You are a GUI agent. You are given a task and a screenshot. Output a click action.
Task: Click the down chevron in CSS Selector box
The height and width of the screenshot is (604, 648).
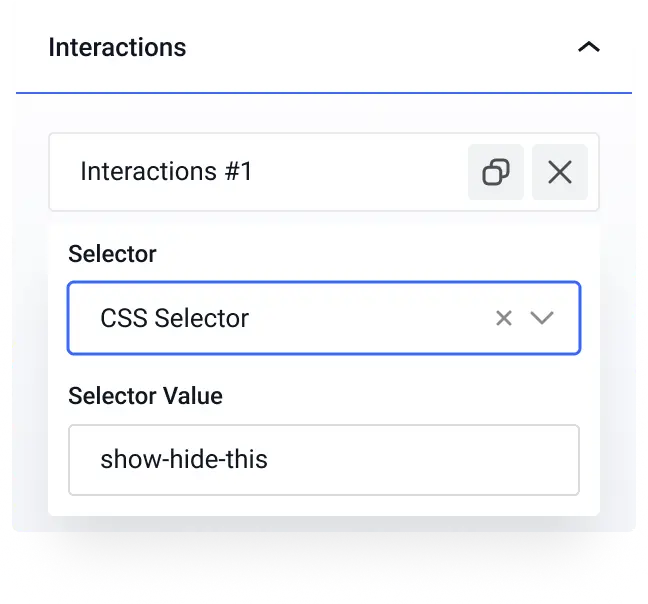pyautogui.click(x=541, y=318)
